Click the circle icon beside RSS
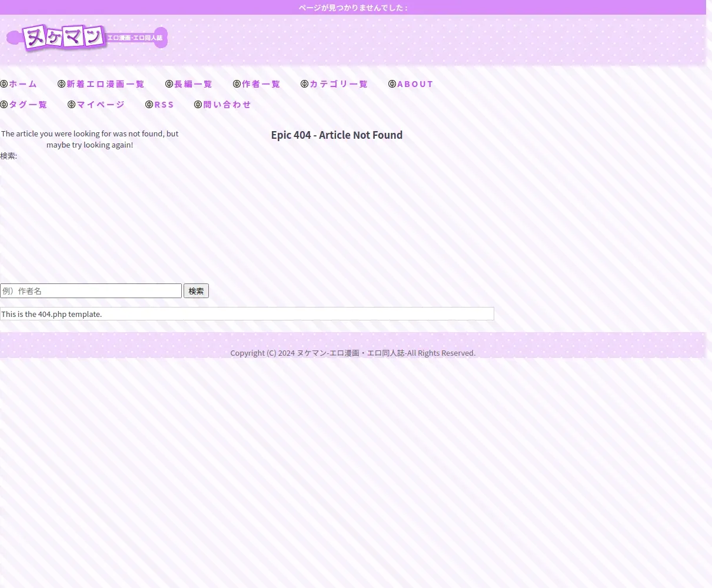This screenshot has width=712, height=588. point(149,105)
